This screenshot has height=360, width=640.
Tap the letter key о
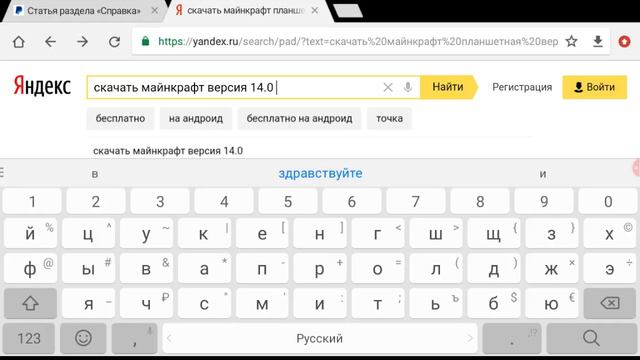pyautogui.click(x=378, y=269)
